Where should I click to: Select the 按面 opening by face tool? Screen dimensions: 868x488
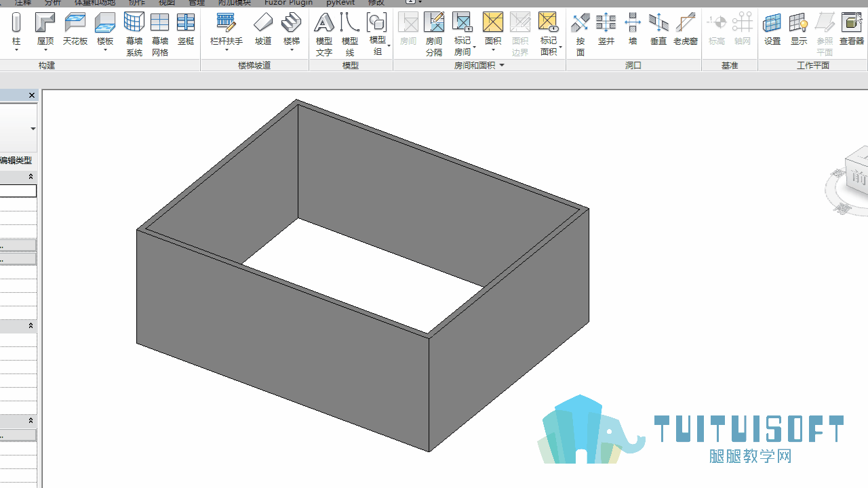[x=580, y=34]
